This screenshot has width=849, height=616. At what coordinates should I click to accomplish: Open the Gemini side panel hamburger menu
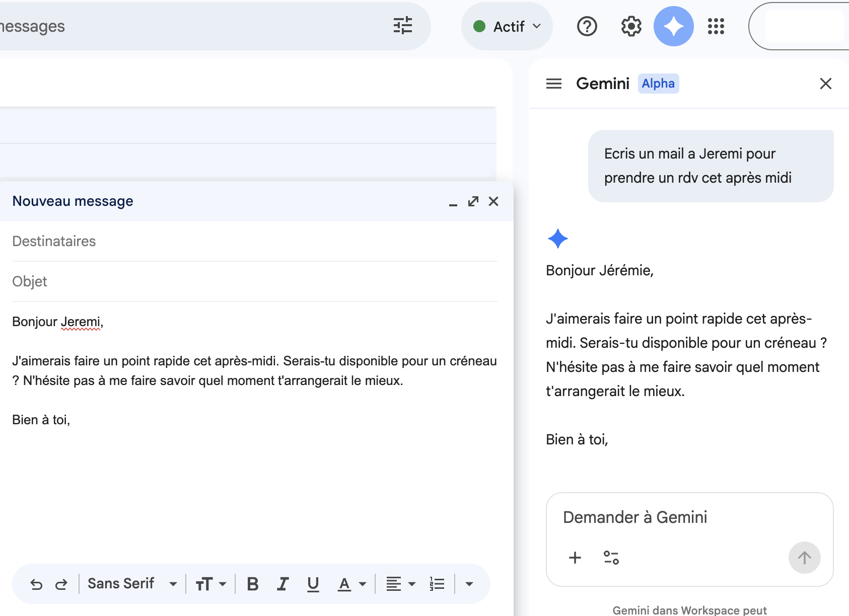[x=553, y=84]
